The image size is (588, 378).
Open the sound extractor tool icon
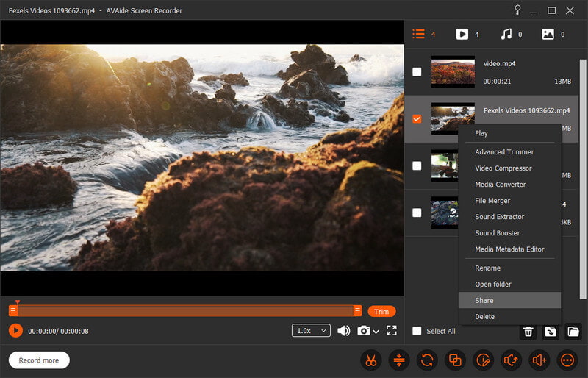[x=511, y=360]
